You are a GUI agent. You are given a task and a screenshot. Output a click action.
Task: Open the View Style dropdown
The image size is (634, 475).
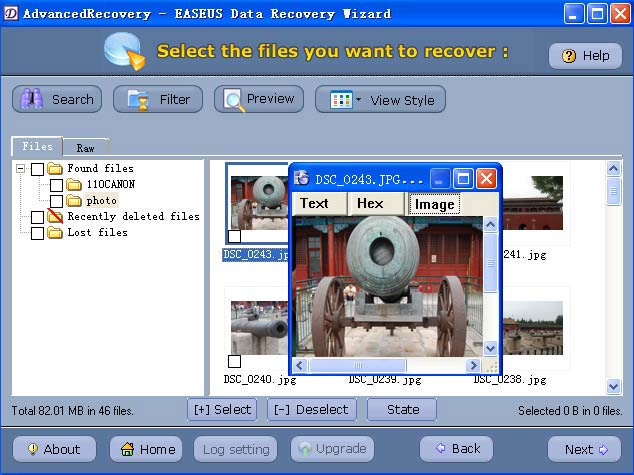(380, 100)
